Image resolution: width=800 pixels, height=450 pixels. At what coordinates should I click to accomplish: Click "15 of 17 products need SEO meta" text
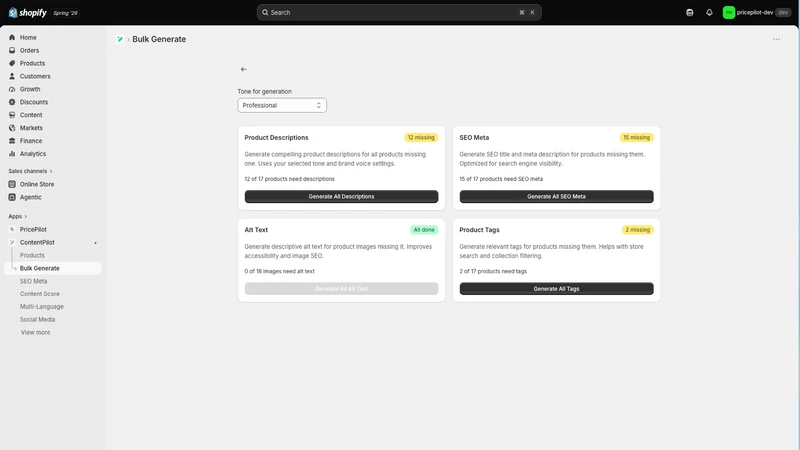pos(501,179)
